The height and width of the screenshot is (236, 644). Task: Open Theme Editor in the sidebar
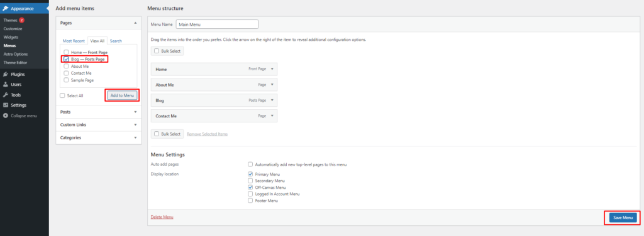click(15, 63)
